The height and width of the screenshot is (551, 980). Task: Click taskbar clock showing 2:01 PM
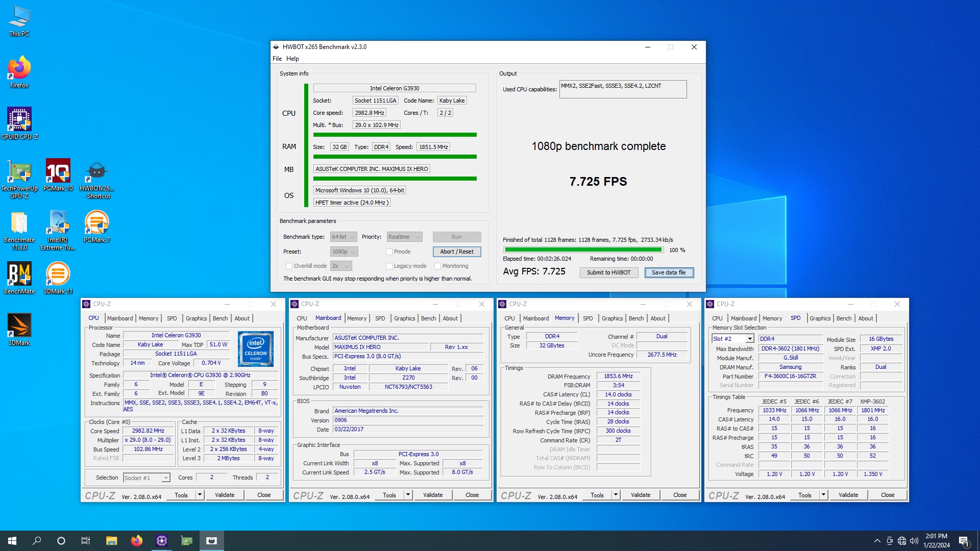936,541
